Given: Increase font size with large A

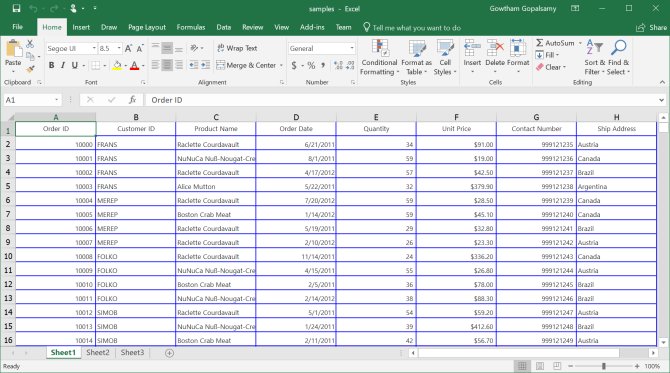Looking at the screenshot, I should point(128,49).
